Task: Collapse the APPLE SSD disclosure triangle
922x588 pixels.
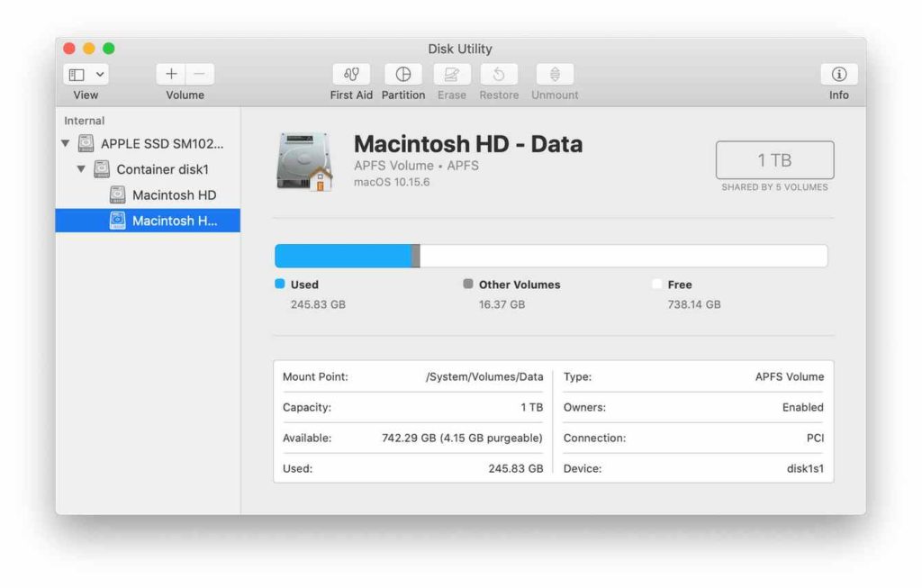Action: [66, 143]
